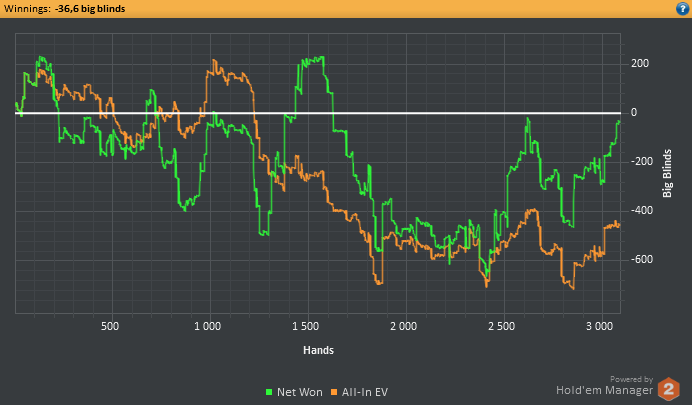Click the Hold'em Manager brand text

[x=604, y=390]
